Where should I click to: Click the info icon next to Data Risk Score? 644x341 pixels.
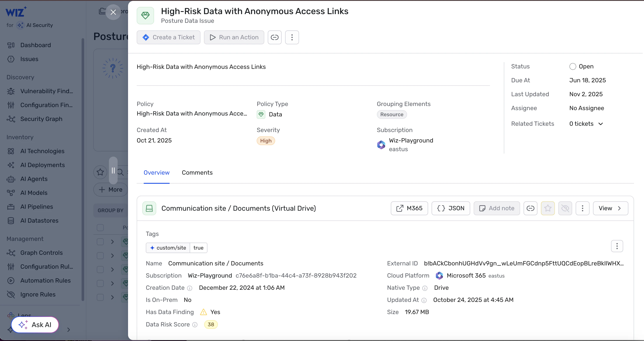195,325
